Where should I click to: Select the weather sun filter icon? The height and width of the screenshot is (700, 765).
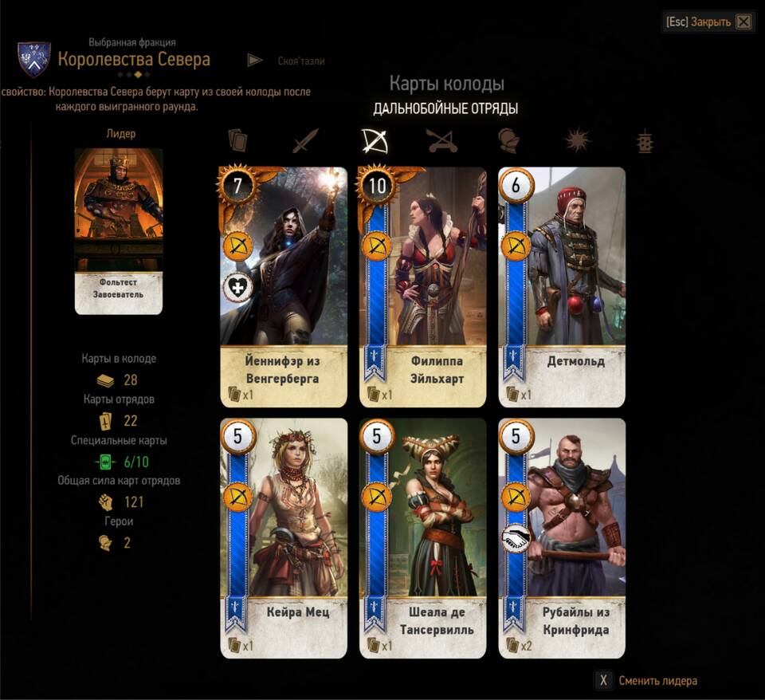(x=578, y=141)
